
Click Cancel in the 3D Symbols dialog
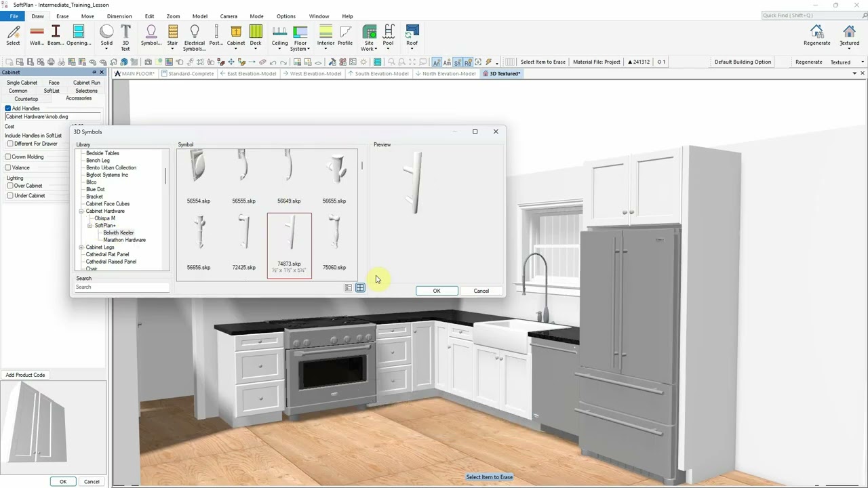click(481, 291)
